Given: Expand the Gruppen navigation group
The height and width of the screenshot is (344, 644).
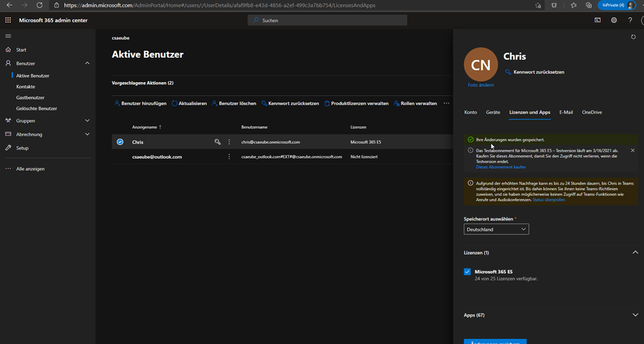Looking at the screenshot, I should coord(87,121).
